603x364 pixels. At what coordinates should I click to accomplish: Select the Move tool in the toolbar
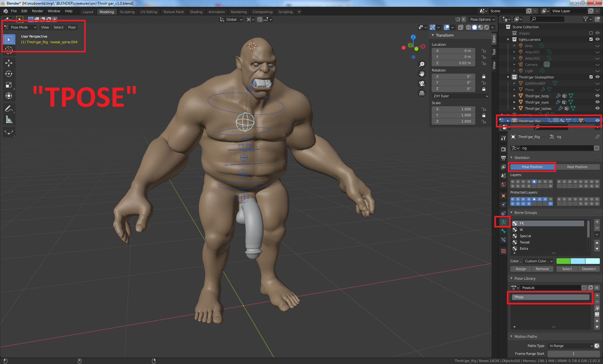coord(9,63)
